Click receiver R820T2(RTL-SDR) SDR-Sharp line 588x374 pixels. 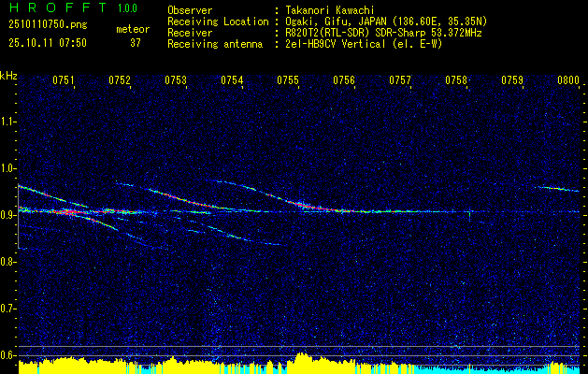pos(381,33)
